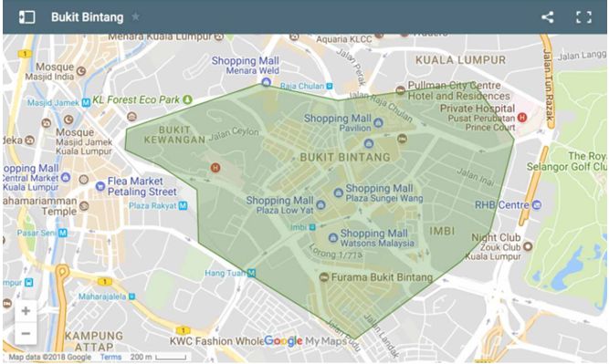This screenshot has width=609, height=364.
Task: Select the Masjid Jamek station icon
Action: [86, 102]
